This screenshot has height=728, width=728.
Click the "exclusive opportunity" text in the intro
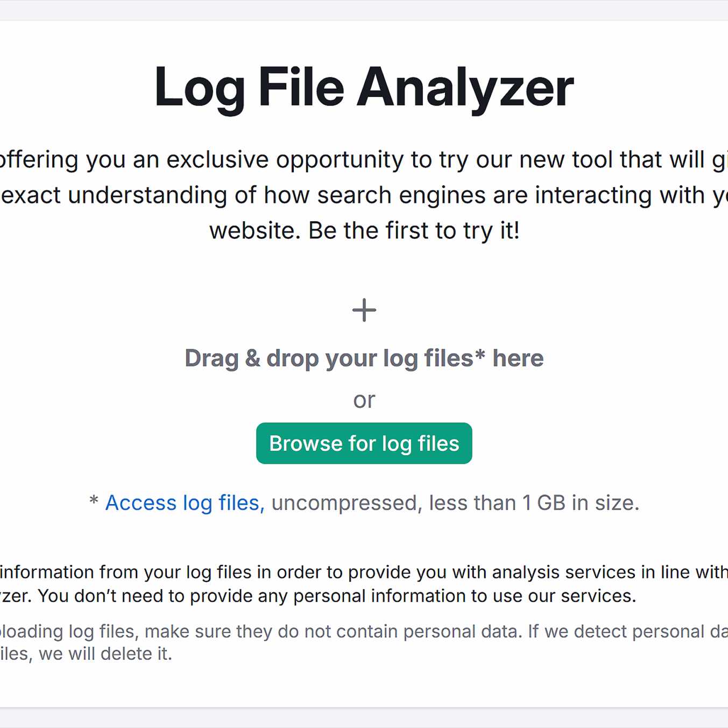click(x=285, y=160)
